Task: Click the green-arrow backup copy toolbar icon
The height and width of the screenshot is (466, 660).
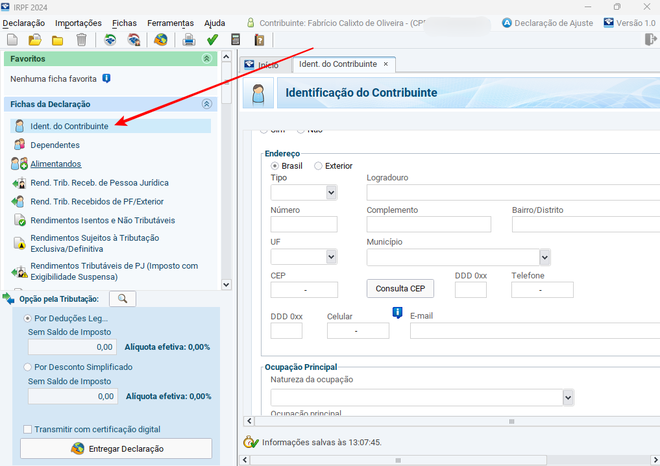Action: point(110,40)
